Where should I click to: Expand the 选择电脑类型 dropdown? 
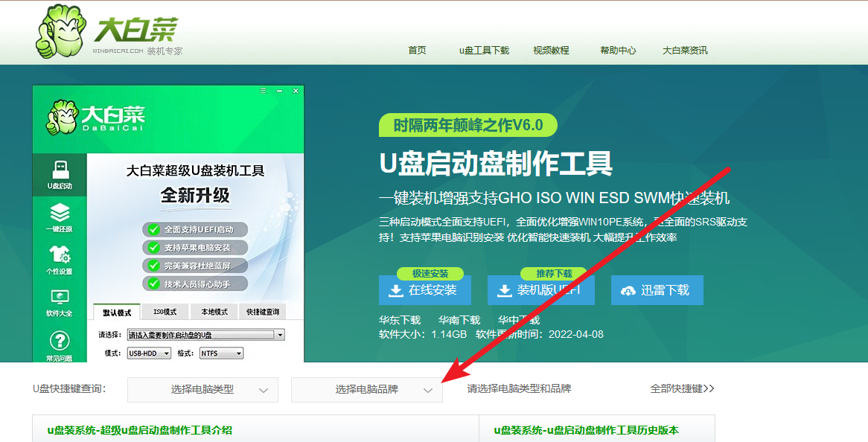[x=202, y=390]
